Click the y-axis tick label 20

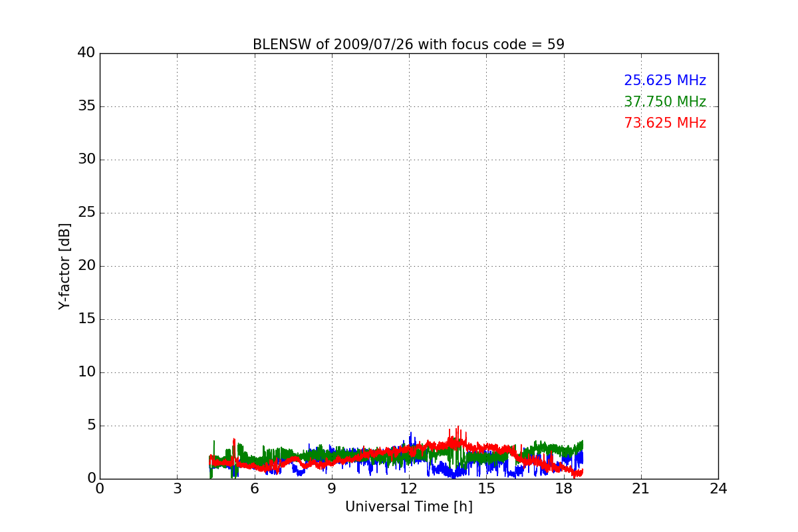[86, 266]
